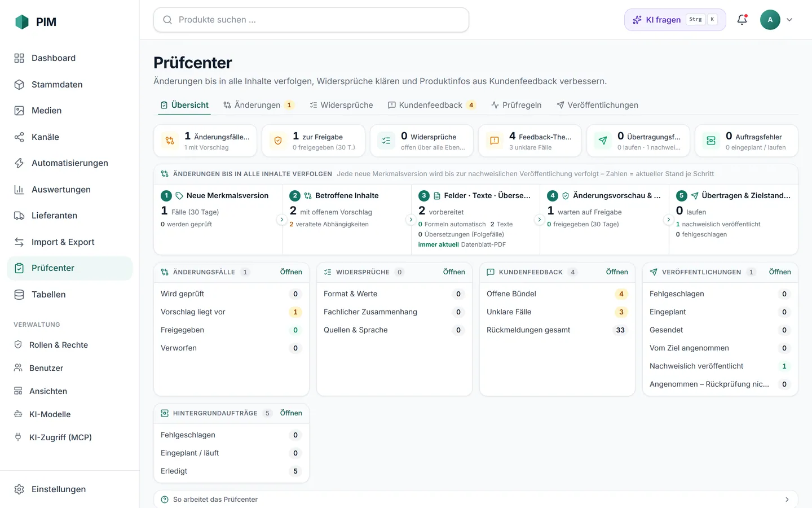812x508 pixels.
Task: Focus the Produkte suchen search field
Action: click(x=311, y=20)
